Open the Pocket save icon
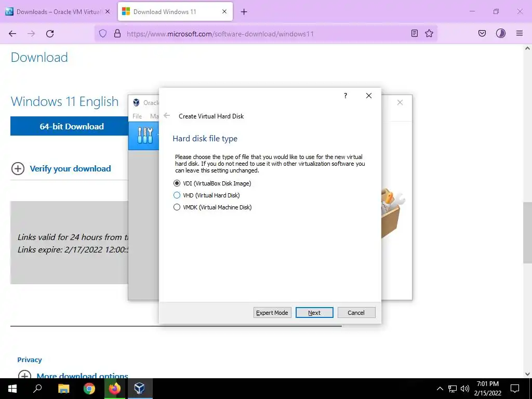This screenshot has width=532, height=399. tap(482, 33)
